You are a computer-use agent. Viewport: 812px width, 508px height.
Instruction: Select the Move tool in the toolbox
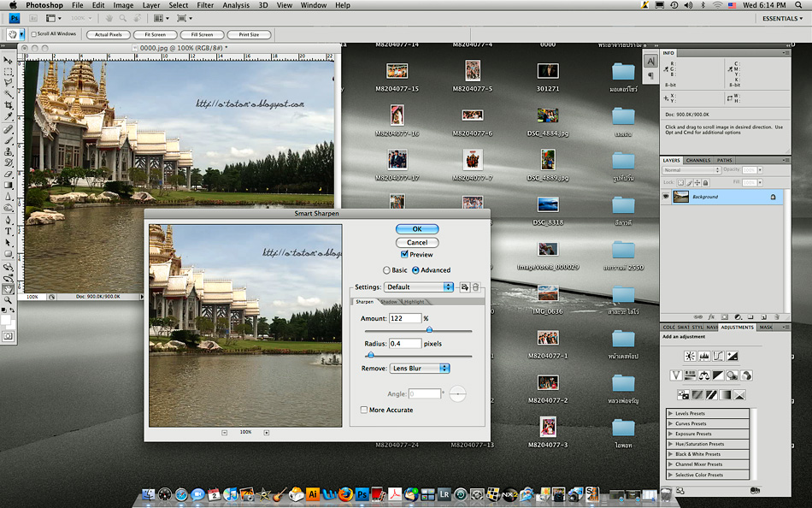(x=9, y=61)
